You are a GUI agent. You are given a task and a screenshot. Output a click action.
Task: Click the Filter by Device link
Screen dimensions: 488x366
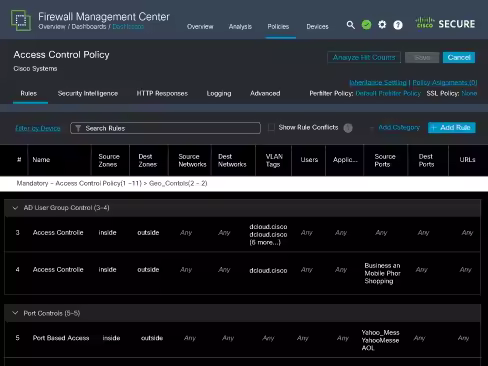click(38, 128)
